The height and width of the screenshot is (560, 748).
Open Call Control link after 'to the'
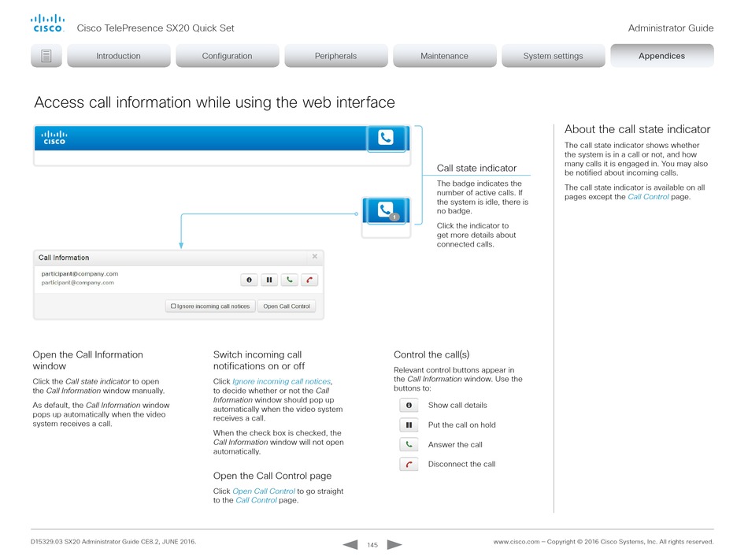point(256,500)
